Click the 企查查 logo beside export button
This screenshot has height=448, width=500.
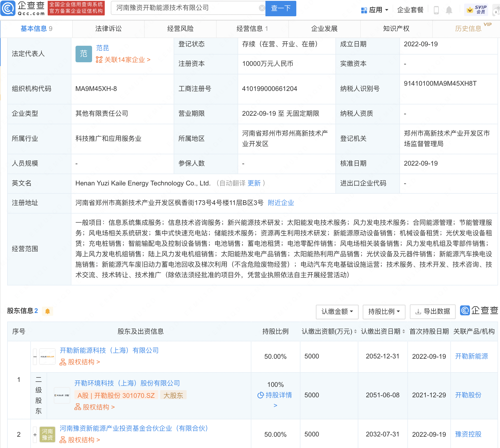point(479,311)
